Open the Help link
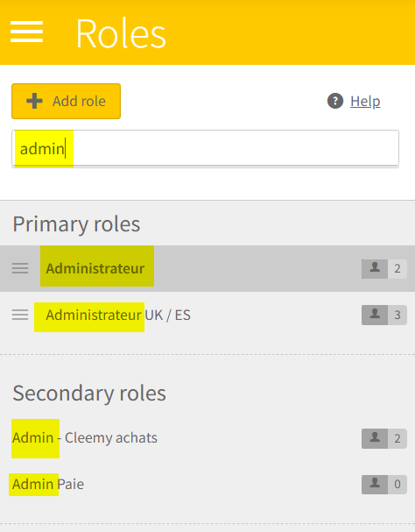Viewport: 415px width, 532px height. click(x=365, y=101)
